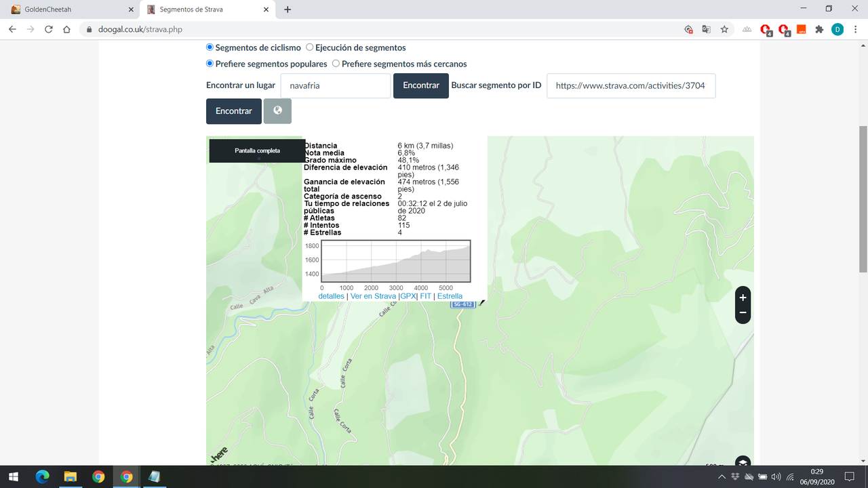
Task: Close the GoldenCheetah tab
Action: (x=131, y=9)
